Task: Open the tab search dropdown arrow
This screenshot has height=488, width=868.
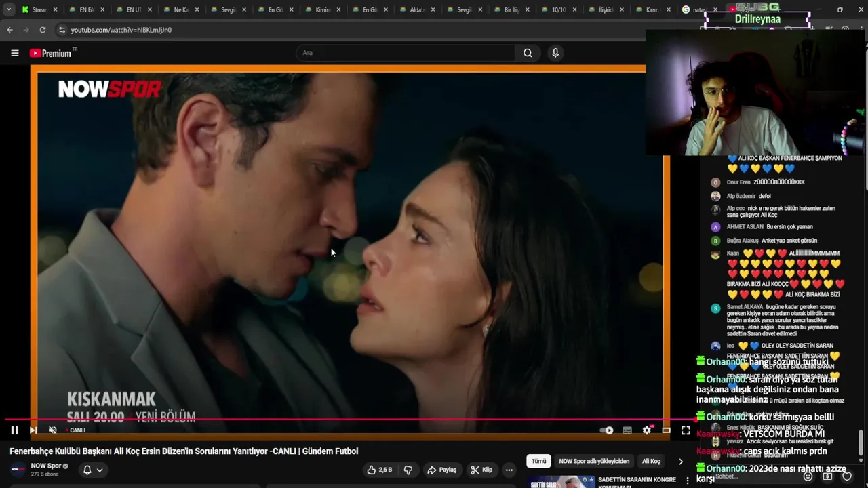Action: click(9, 9)
